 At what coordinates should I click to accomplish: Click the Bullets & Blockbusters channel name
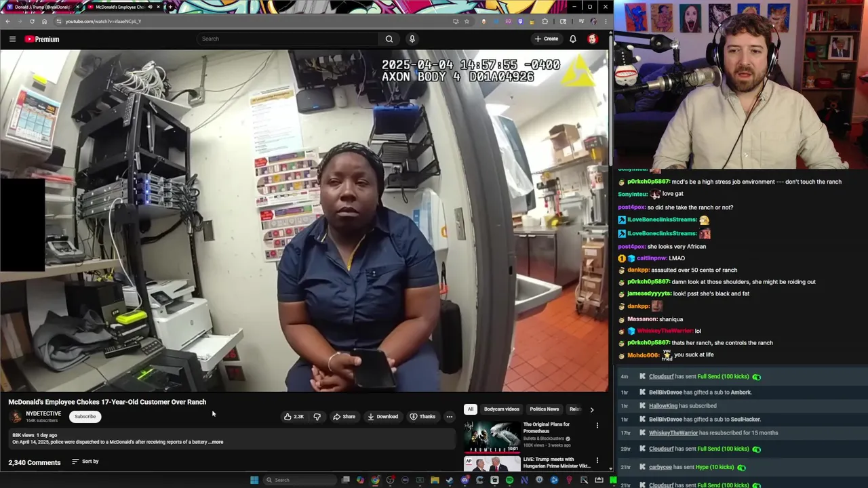pos(544,439)
